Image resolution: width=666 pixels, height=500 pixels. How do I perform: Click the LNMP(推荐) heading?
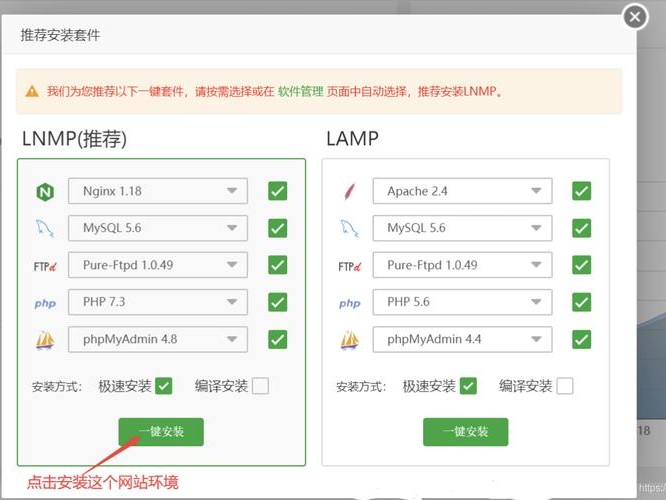click(x=74, y=139)
